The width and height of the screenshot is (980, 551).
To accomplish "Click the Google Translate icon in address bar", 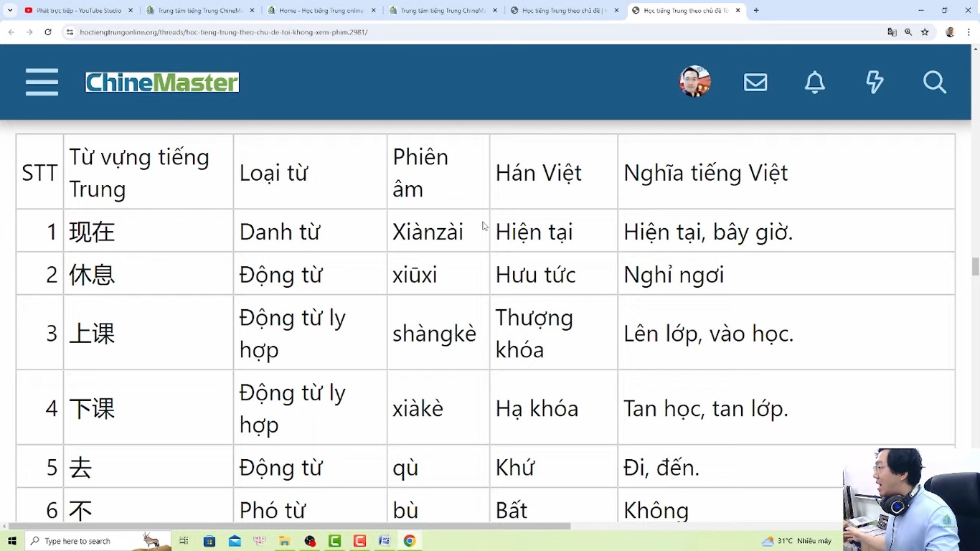I will pos(892,32).
